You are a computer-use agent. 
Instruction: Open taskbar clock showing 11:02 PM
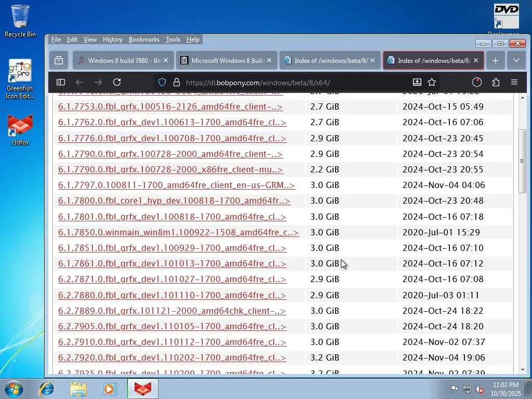tap(506, 389)
